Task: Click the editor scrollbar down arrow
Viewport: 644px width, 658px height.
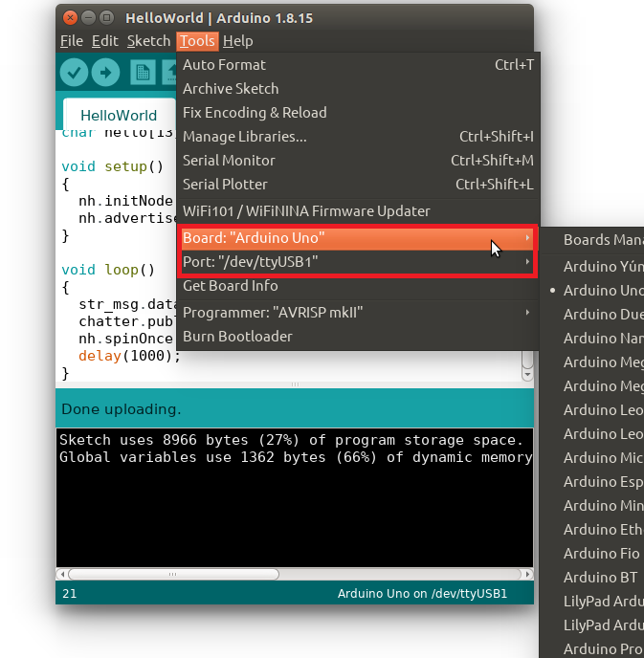Action: click(x=527, y=374)
